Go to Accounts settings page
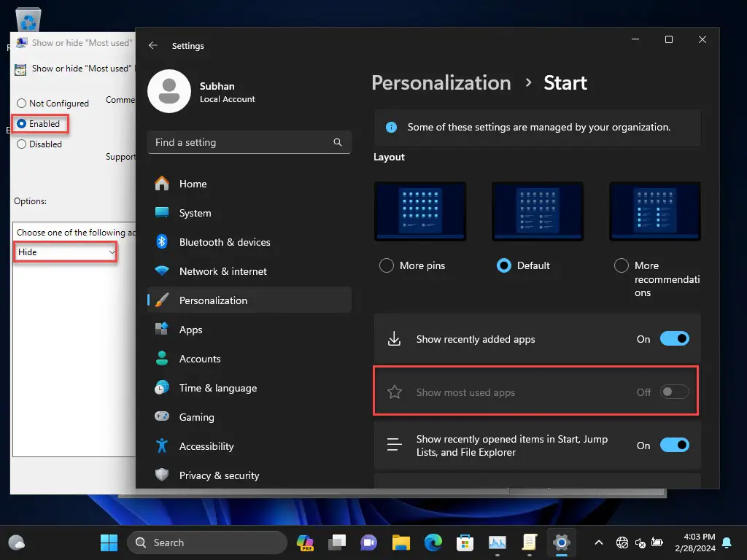The image size is (747, 560). pyautogui.click(x=249, y=359)
